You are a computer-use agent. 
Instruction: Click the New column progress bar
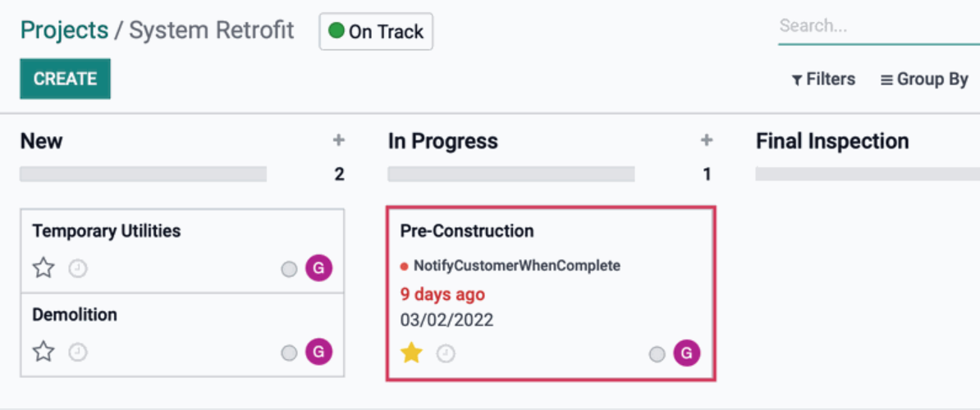click(143, 174)
